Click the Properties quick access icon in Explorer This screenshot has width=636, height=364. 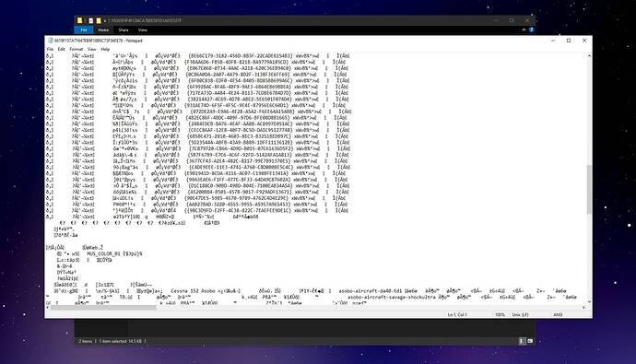pyautogui.click(x=91, y=20)
